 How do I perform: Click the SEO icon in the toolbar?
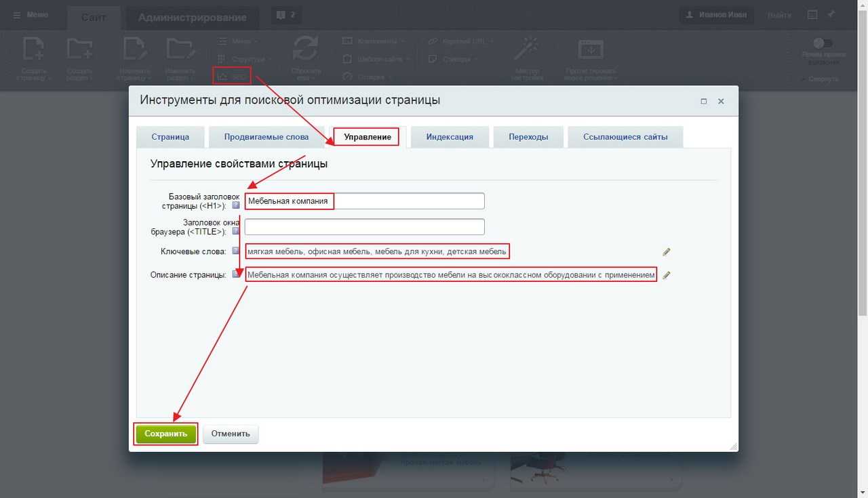pos(231,77)
